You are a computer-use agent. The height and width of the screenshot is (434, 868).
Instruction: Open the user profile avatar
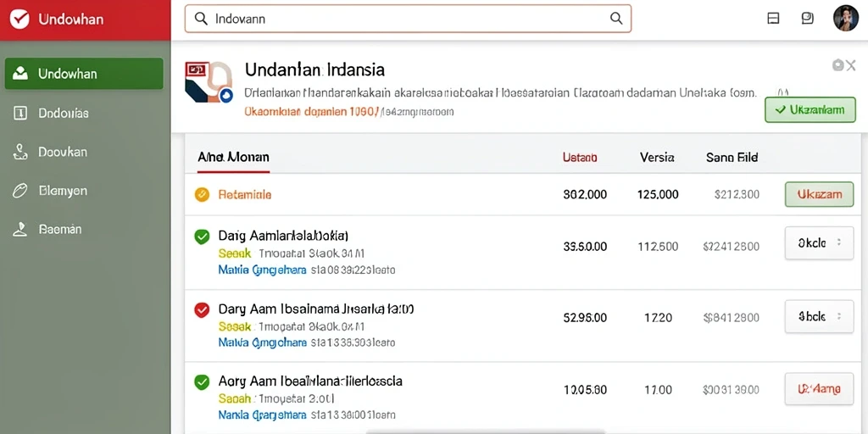pos(846,19)
